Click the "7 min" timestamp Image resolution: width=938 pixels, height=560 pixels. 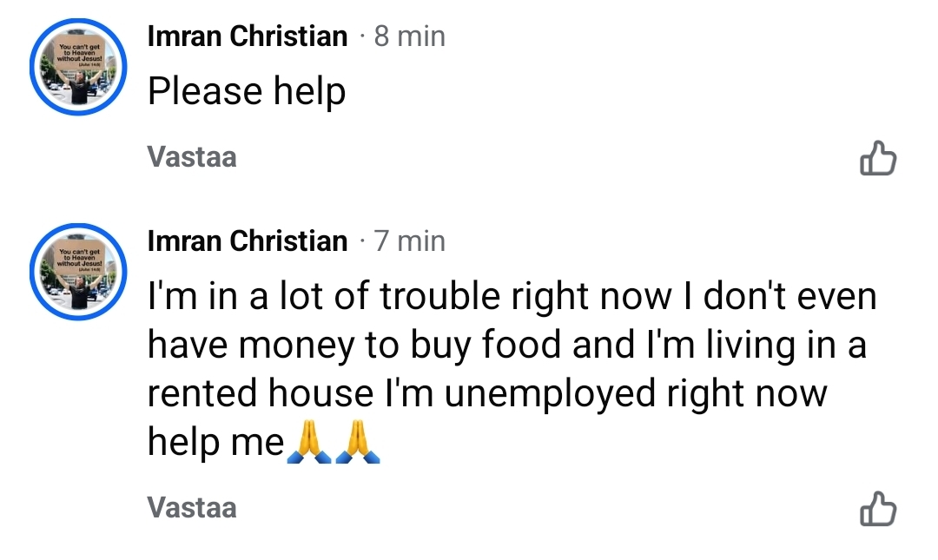coord(409,241)
